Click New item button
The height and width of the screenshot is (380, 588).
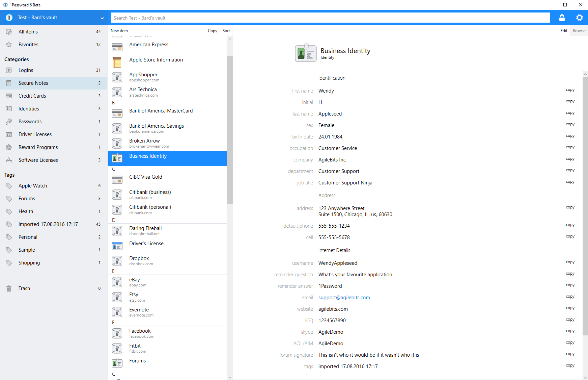[119, 31]
